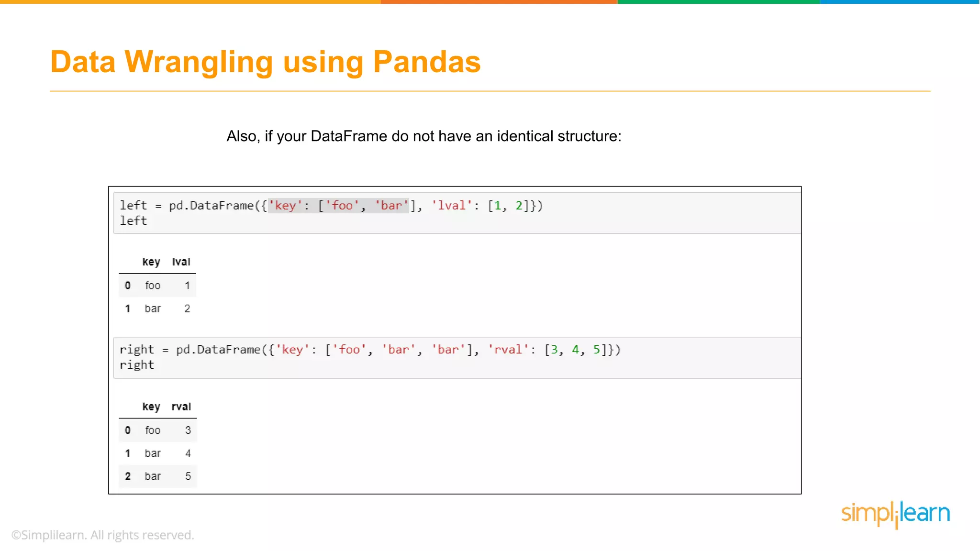
Task: Click the 'right' variable on second code line
Action: (137, 365)
